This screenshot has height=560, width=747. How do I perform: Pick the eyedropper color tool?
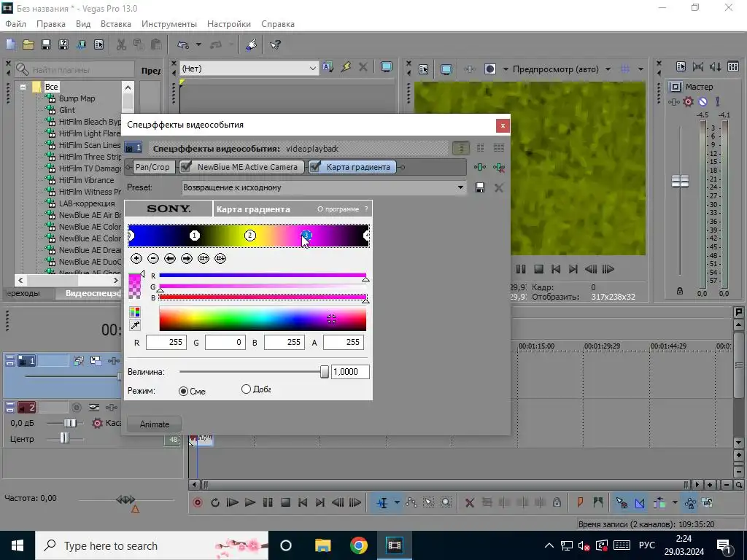point(135,326)
